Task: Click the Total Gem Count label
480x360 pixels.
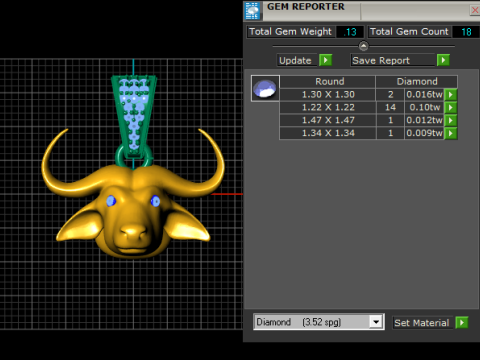Action: pos(409,32)
